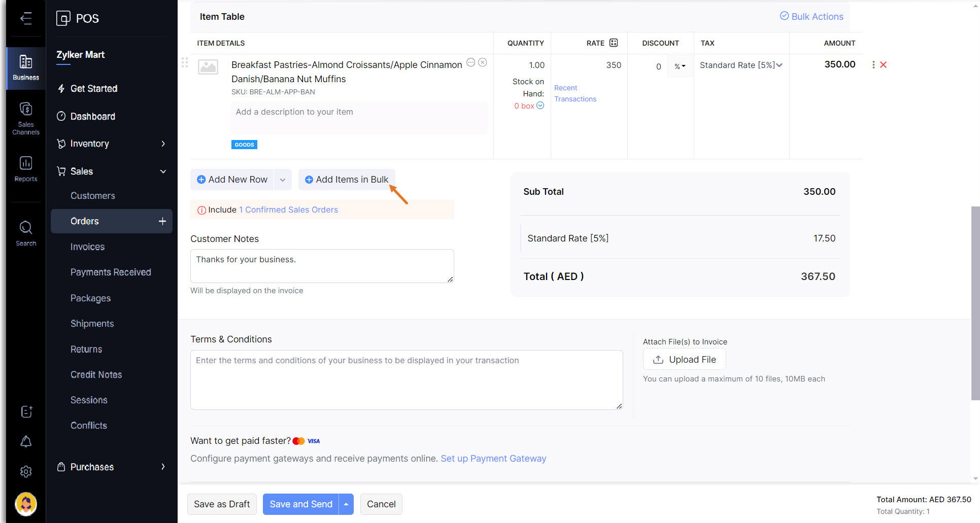Open notifications bell icon
This screenshot has width=980, height=523.
coord(26,441)
